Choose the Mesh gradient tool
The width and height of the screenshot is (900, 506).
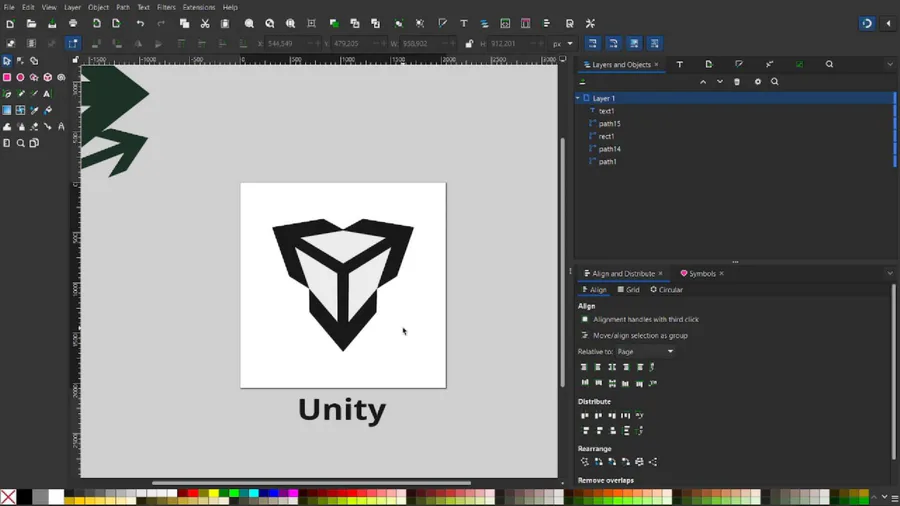20,110
